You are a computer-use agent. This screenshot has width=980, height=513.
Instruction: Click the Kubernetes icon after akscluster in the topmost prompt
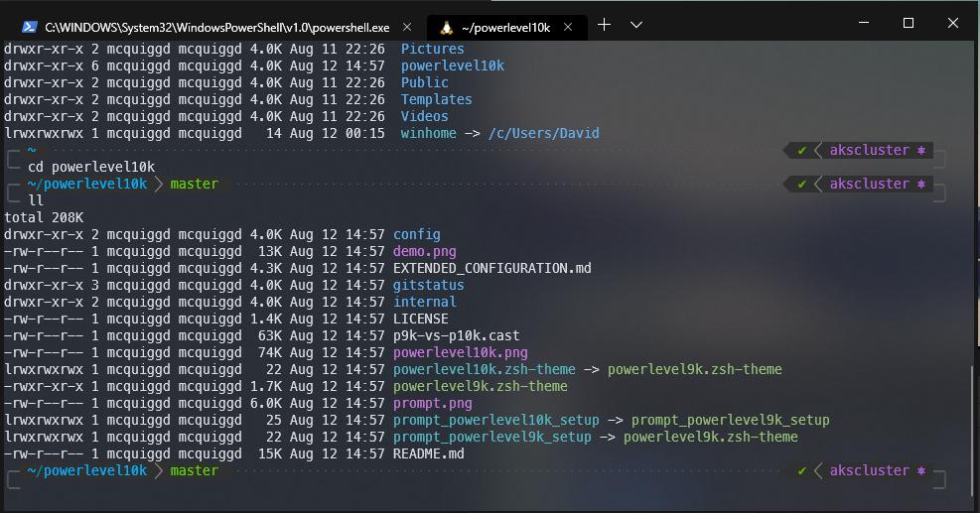[921, 151]
